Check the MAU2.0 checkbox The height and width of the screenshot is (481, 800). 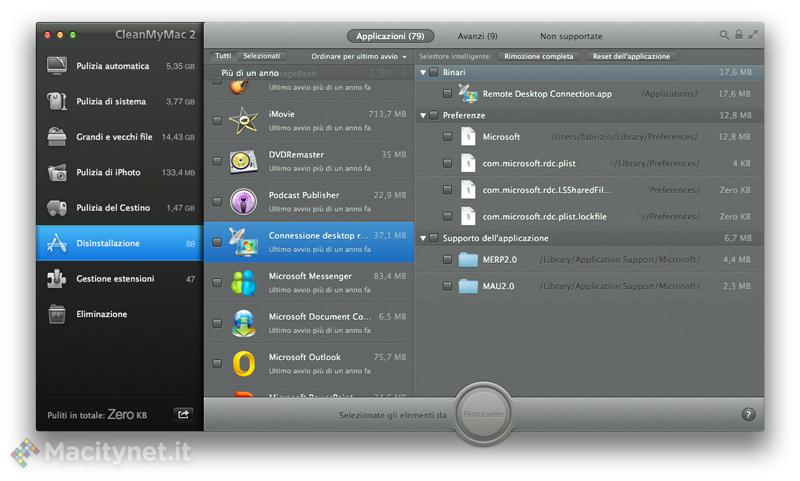coord(447,286)
